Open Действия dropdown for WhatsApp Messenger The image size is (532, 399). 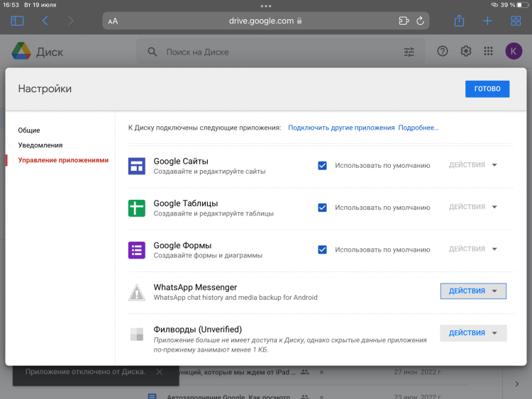pos(473,291)
